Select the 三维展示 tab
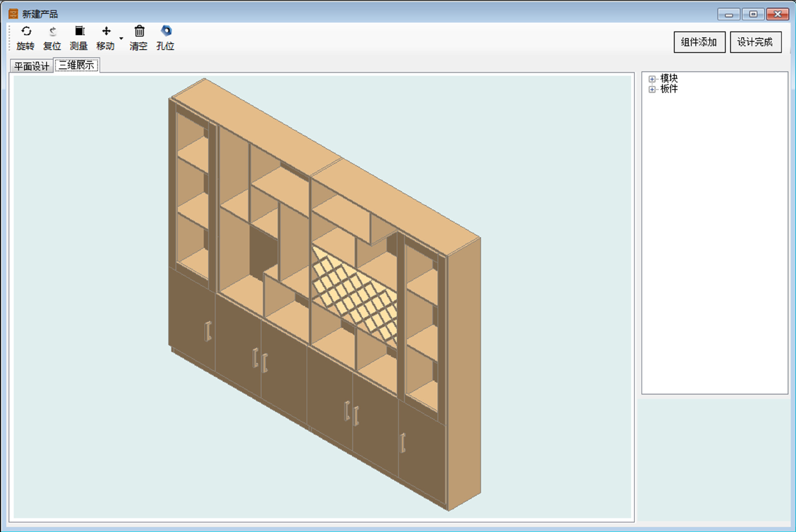 (x=77, y=65)
